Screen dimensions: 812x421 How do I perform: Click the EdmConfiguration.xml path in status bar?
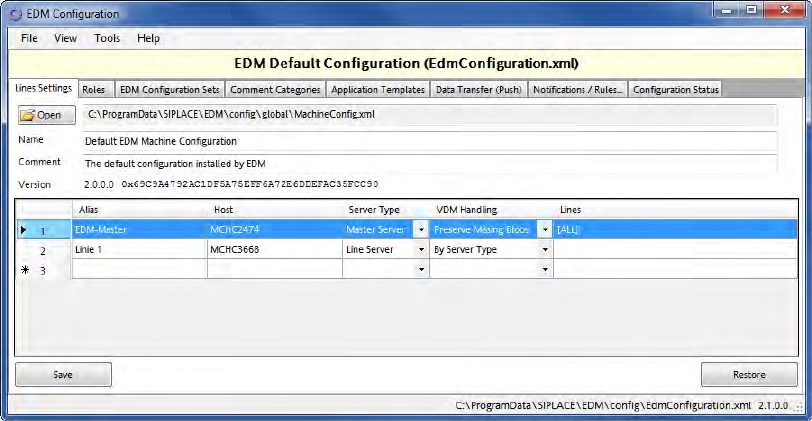(603, 405)
